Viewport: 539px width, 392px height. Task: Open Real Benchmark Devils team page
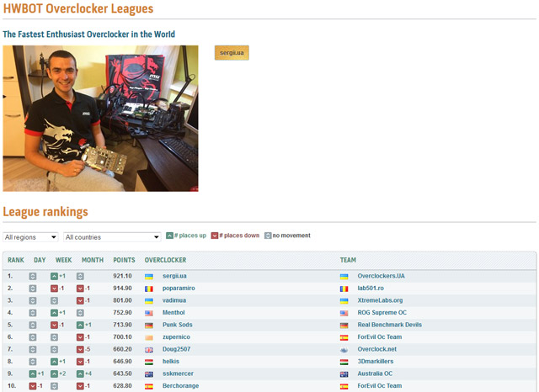(389, 325)
